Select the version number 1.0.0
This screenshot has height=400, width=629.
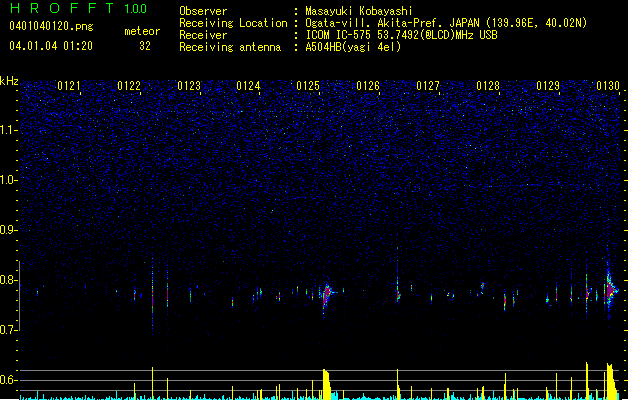point(136,9)
